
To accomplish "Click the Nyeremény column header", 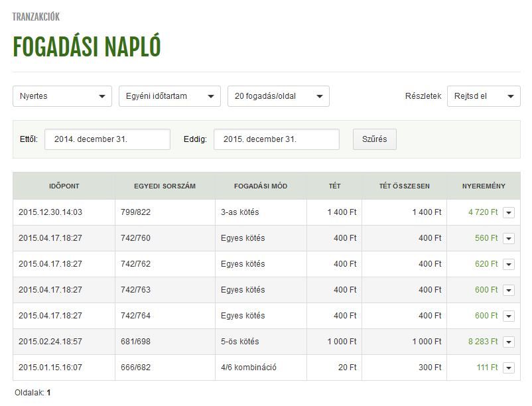I will coord(484,186).
